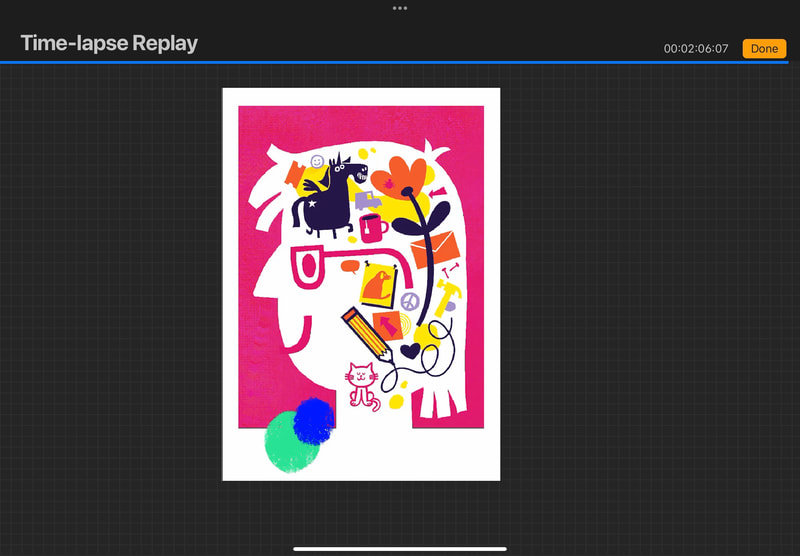Tap the yellow pencil drawing

[363, 333]
